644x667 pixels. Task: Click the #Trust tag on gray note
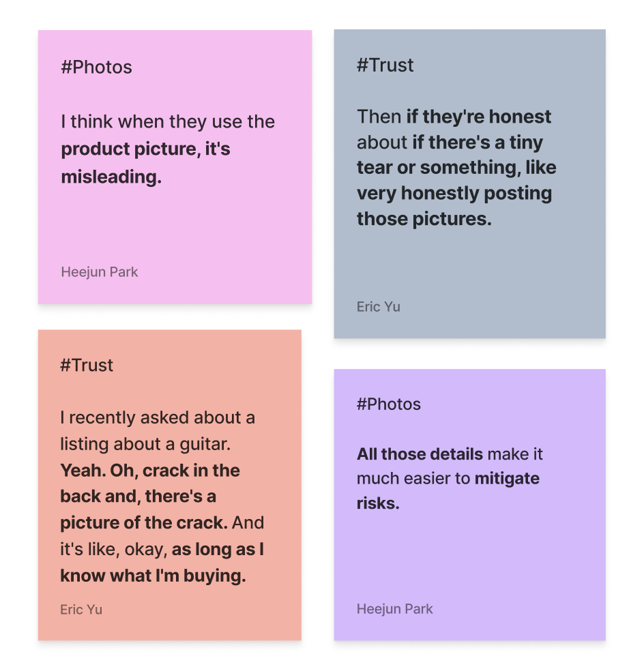[385, 65]
